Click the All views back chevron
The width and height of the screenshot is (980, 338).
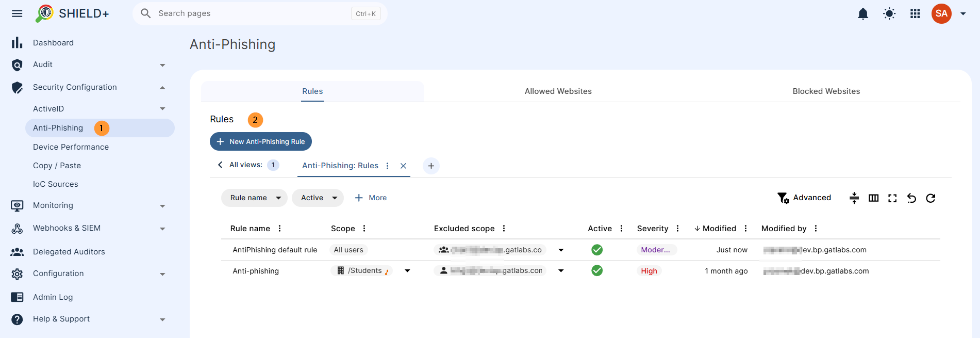[220, 165]
